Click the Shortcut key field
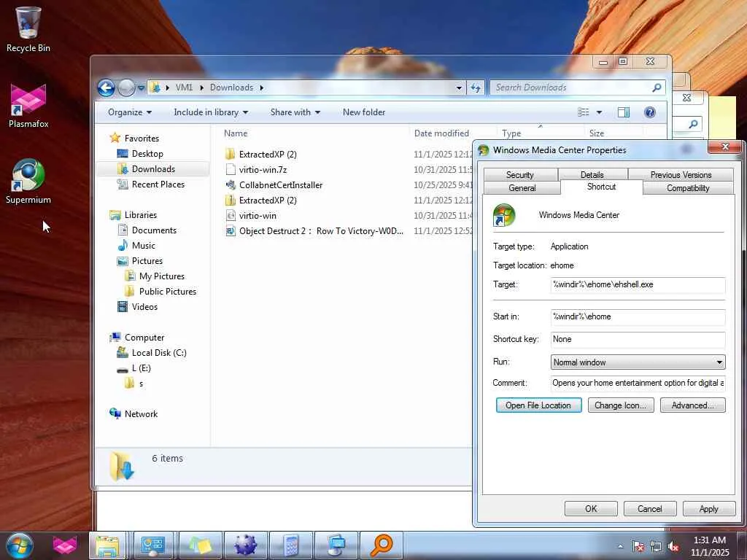 point(638,340)
